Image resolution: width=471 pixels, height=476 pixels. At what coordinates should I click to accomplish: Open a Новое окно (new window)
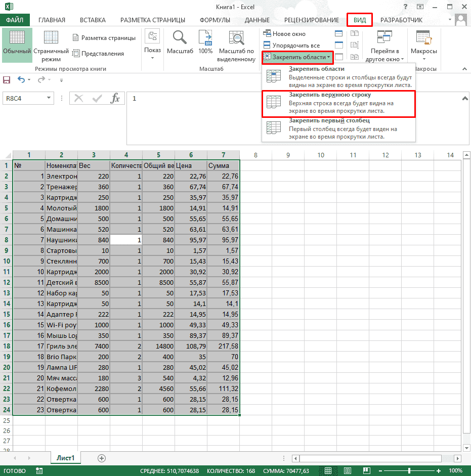[x=284, y=34]
